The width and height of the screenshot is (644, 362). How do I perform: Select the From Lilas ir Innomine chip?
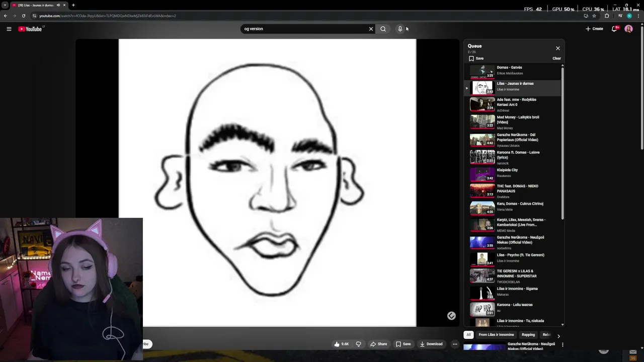pos(496,335)
